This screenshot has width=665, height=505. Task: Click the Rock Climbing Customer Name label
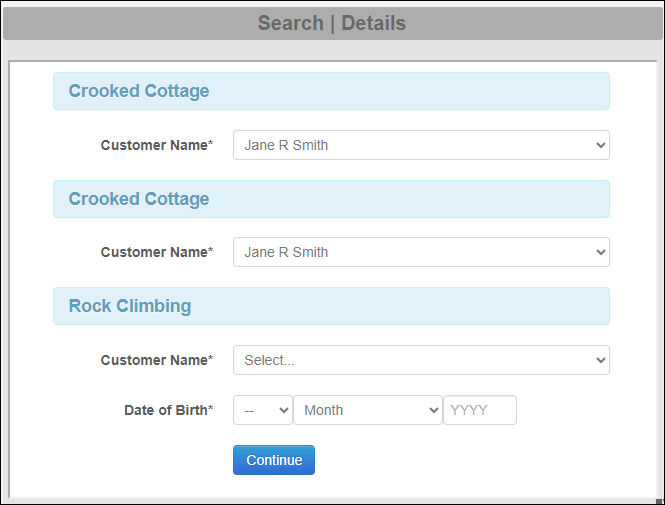pyautogui.click(x=157, y=360)
